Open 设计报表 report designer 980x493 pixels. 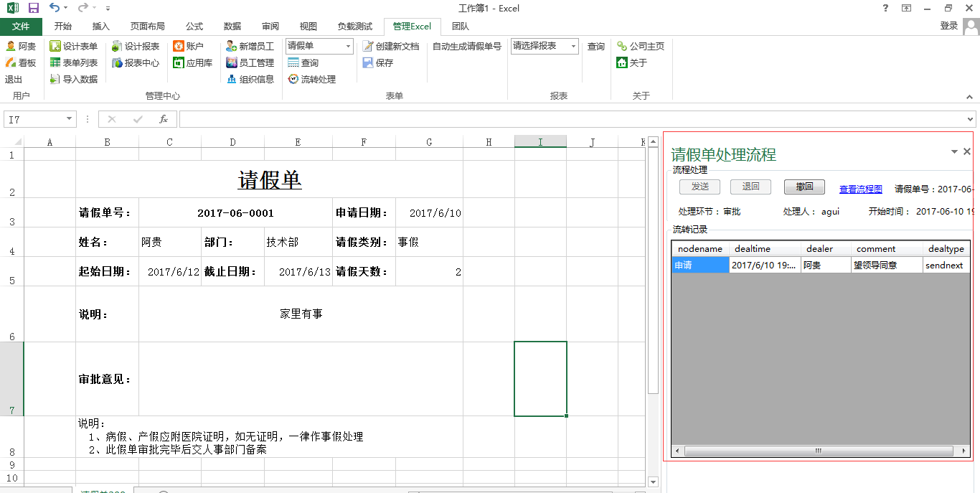[x=136, y=46]
